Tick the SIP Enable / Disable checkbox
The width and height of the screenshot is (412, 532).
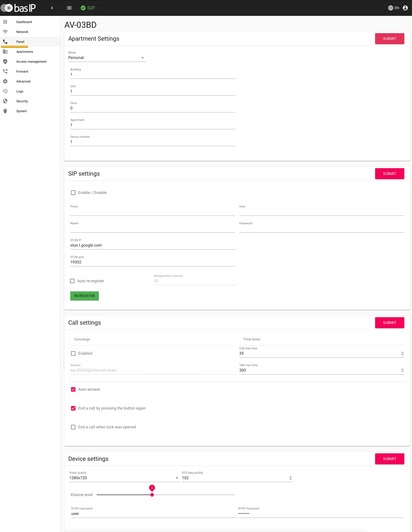coord(73,193)
